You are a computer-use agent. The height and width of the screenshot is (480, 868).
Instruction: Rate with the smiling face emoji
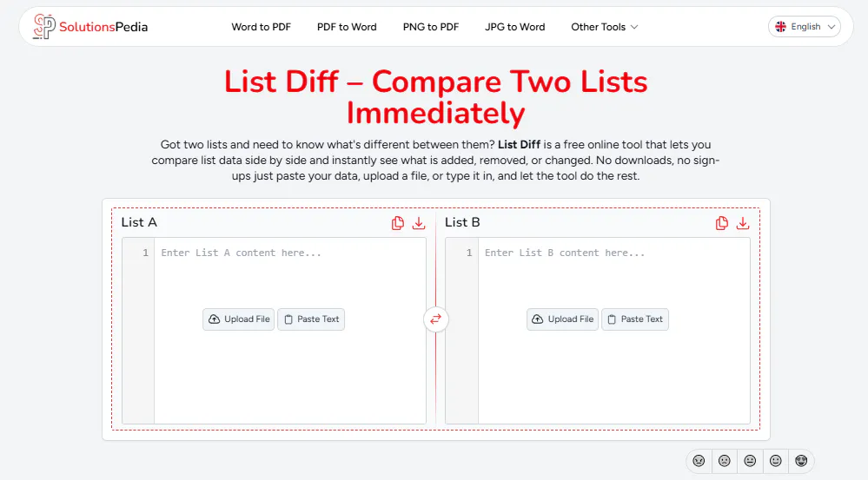[x=776, y=461]
